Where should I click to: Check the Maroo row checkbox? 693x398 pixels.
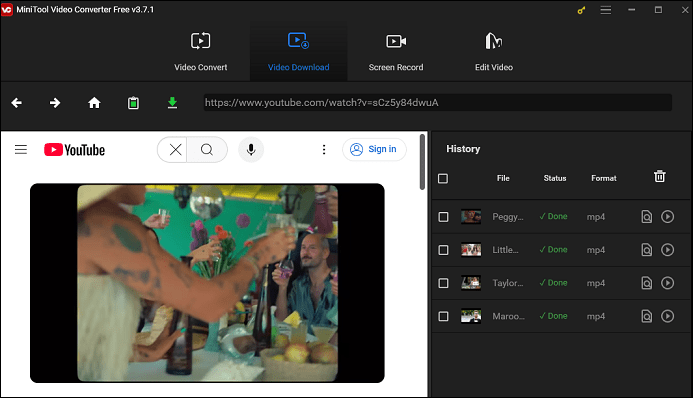pyautogui.click(x=443, y=316)
